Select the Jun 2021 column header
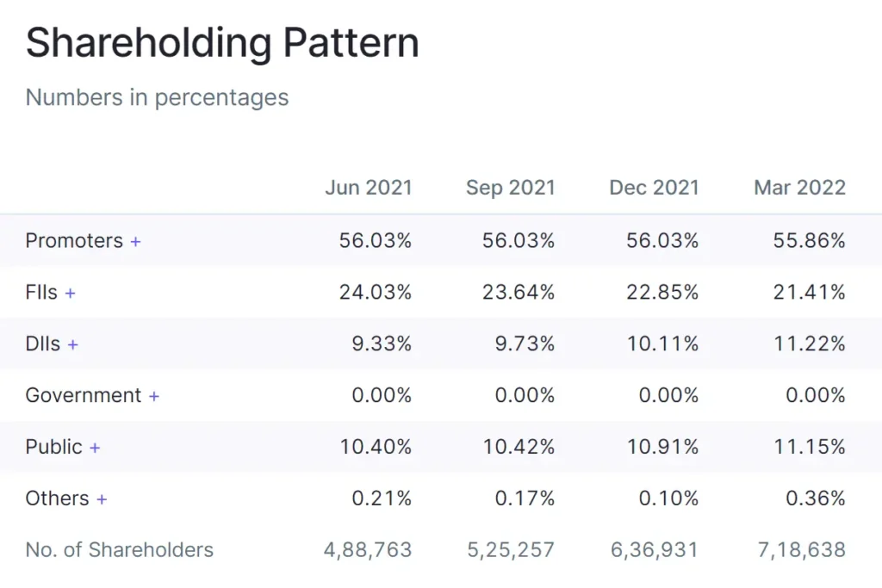The image size is (882, 588). [369, 188]
